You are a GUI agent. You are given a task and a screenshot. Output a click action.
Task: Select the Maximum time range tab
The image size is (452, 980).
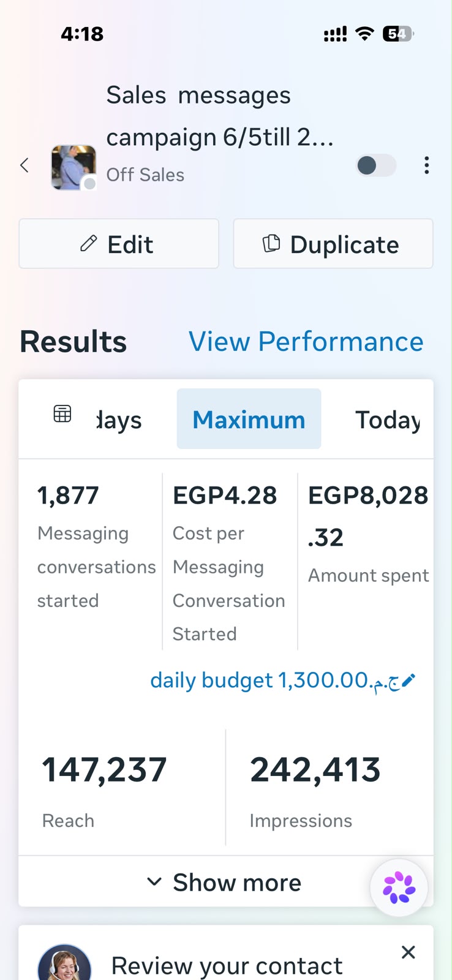(x=249, y=419)
